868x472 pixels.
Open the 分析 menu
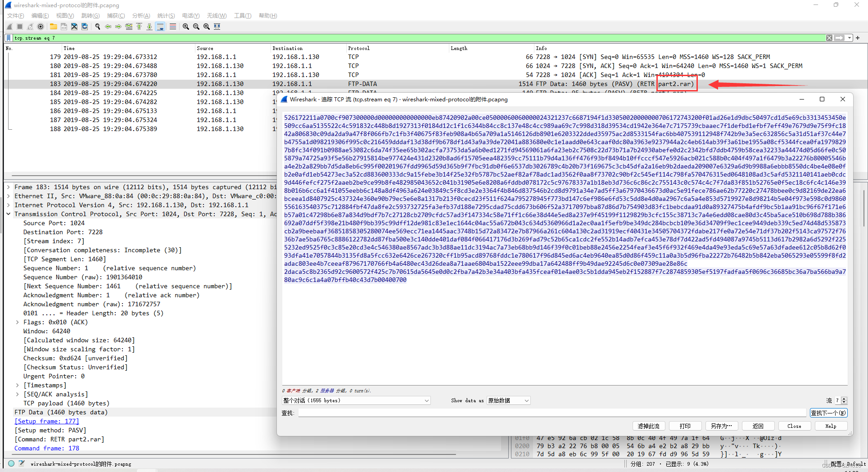click(140, 15)
